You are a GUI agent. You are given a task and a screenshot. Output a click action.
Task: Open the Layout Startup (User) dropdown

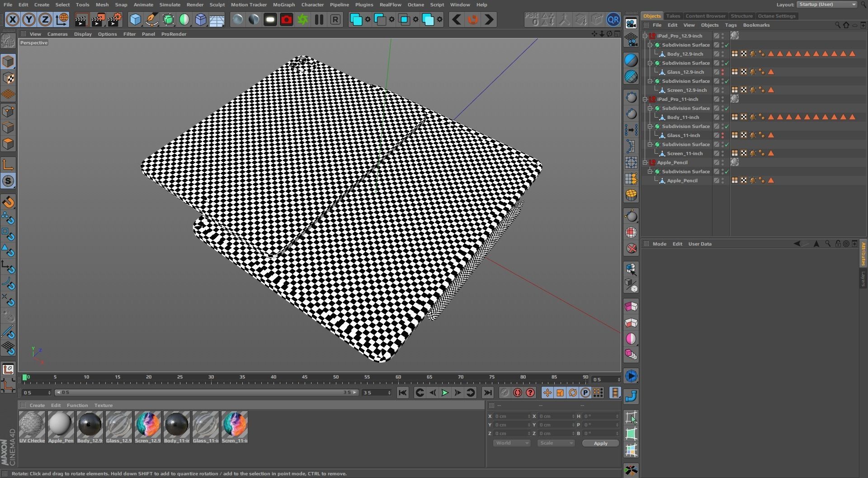coord(827,5)
